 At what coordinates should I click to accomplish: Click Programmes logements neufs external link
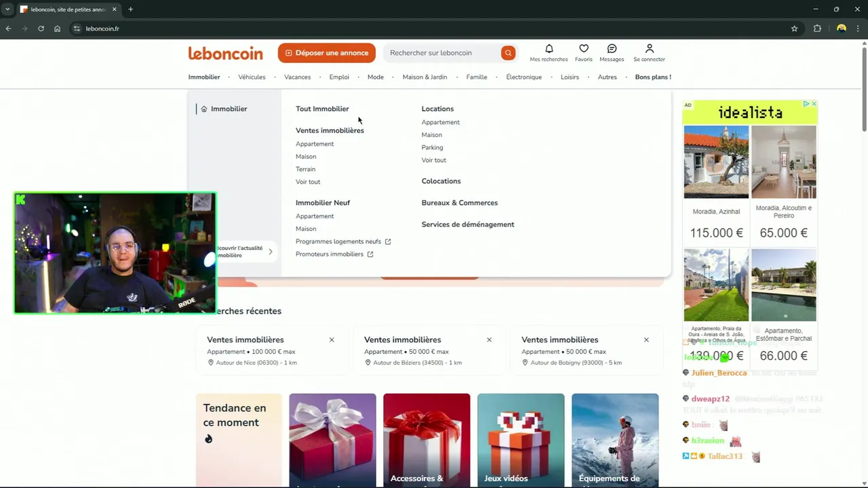343,241
